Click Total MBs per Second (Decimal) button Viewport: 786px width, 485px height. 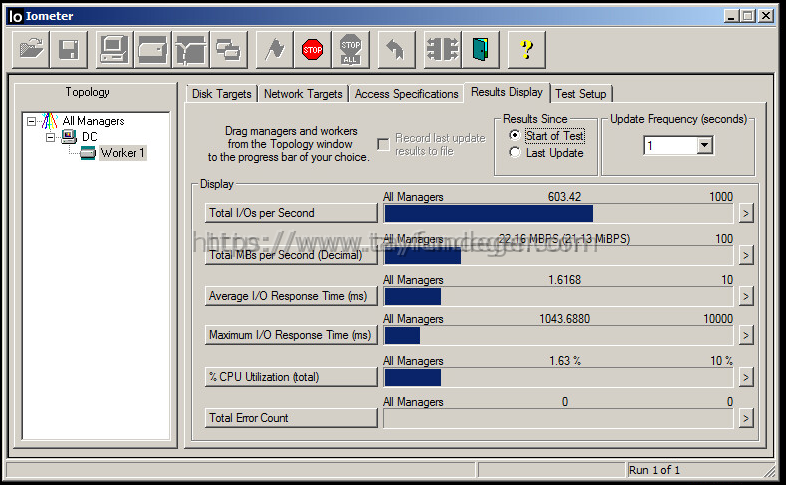[x=291, y=255]
